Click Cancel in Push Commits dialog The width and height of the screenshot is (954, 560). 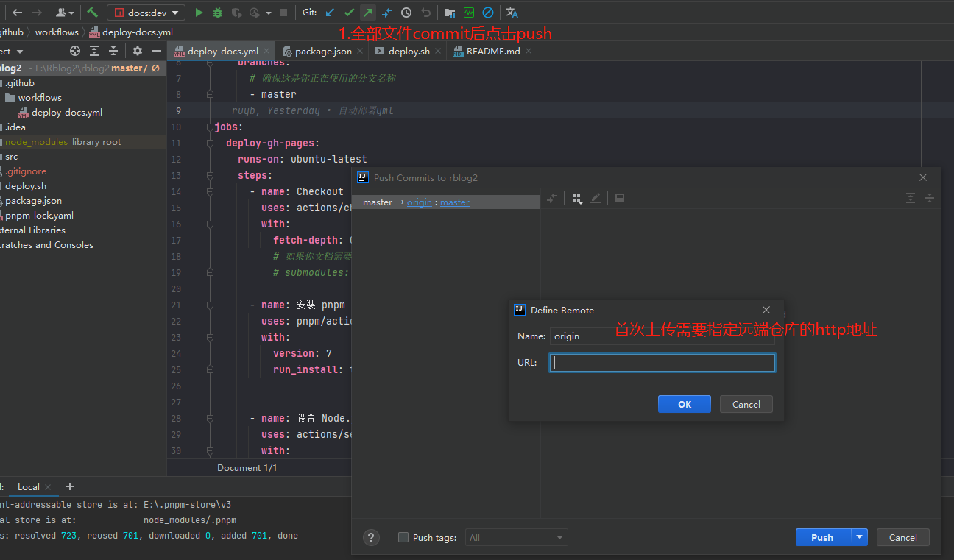902,537
